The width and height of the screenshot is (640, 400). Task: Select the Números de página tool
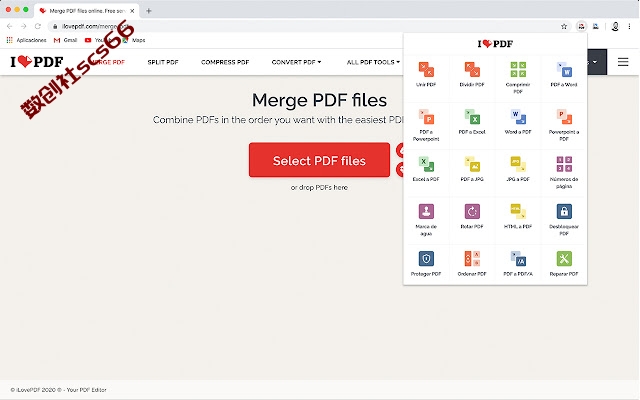[x=564, y=172]
